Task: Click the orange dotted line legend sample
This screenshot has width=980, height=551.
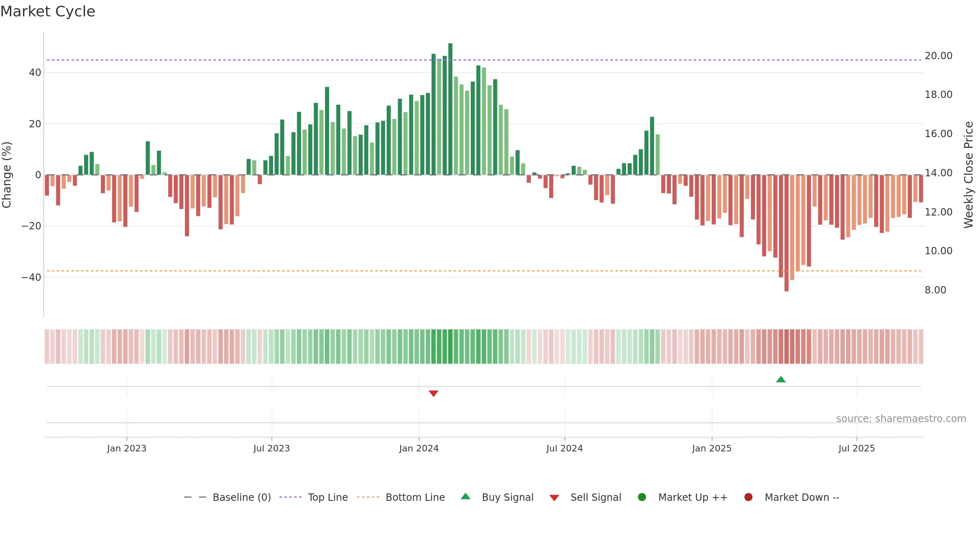Action: (368, 497)
